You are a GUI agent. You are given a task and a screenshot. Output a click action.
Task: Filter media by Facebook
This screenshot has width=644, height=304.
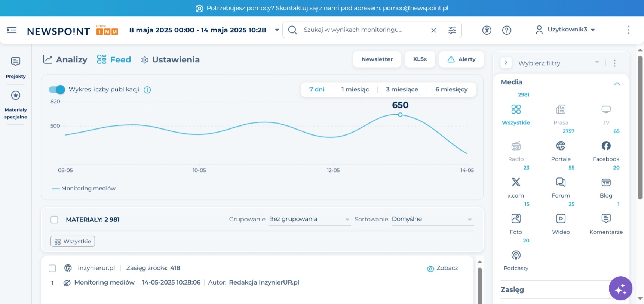606,151
